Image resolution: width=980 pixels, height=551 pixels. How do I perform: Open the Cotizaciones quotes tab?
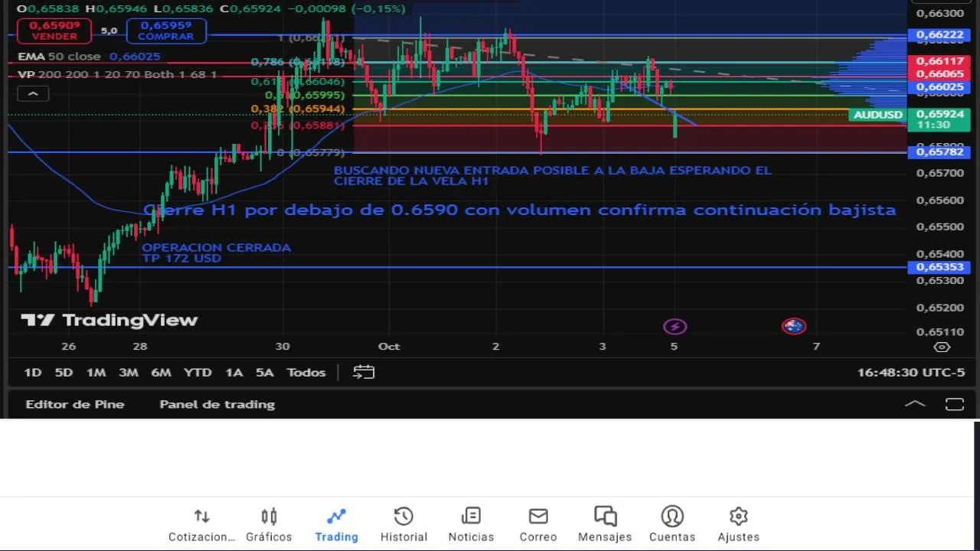[x=201, y=525]
